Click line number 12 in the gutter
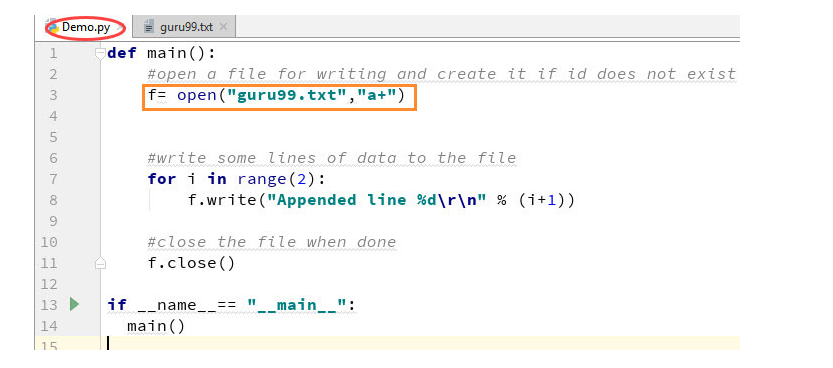This screenshot has width=833, height=368. [x=49, y=284]
